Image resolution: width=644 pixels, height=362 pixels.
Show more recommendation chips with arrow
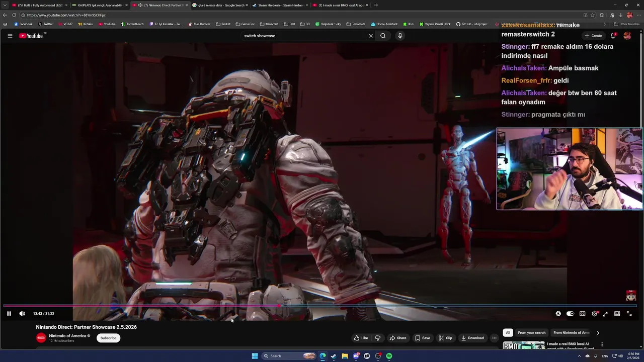tap(598, 332)
